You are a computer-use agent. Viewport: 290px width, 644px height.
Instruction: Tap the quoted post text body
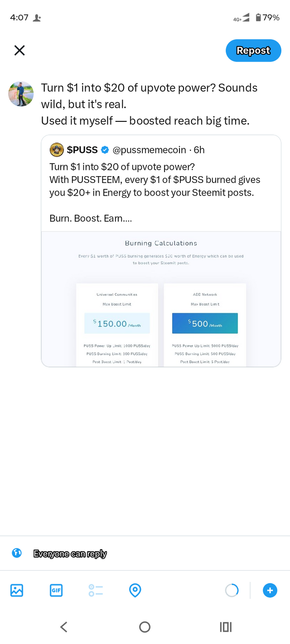click(155, 192)
